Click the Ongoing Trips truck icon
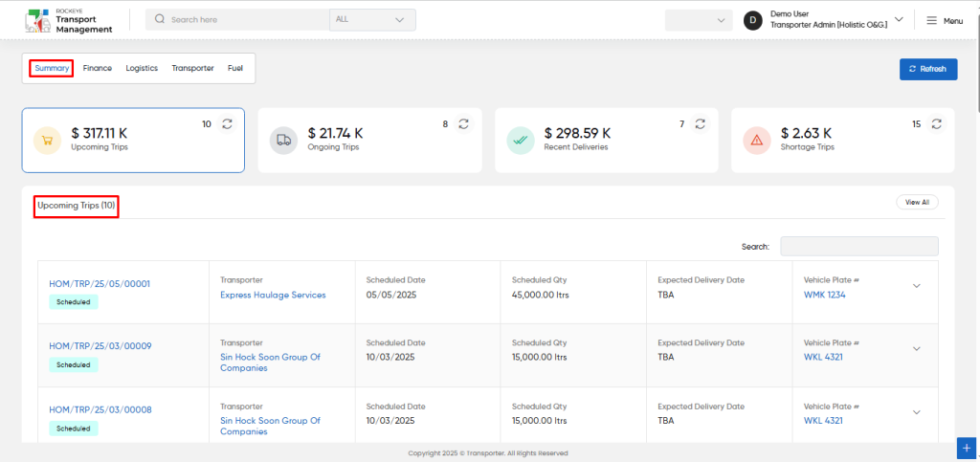The height and width of the screenshot is (462, 980). 283,141
